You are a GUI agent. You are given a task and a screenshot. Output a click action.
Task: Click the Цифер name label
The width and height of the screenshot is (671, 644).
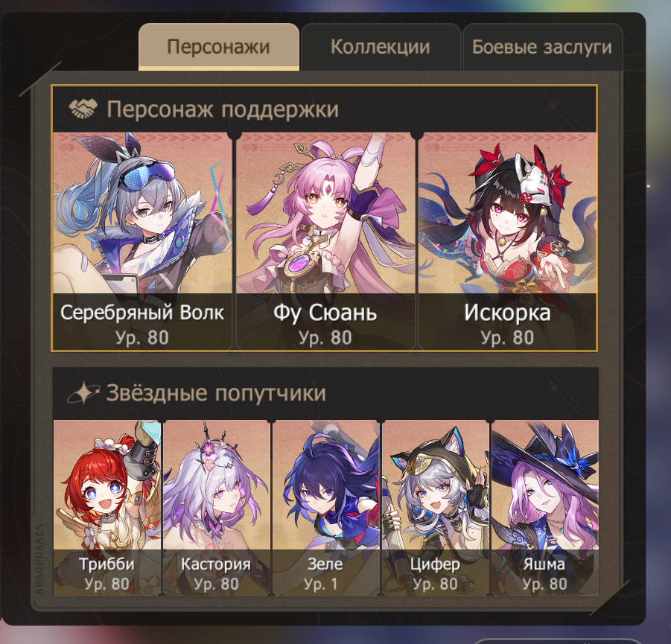coord(435,564)
